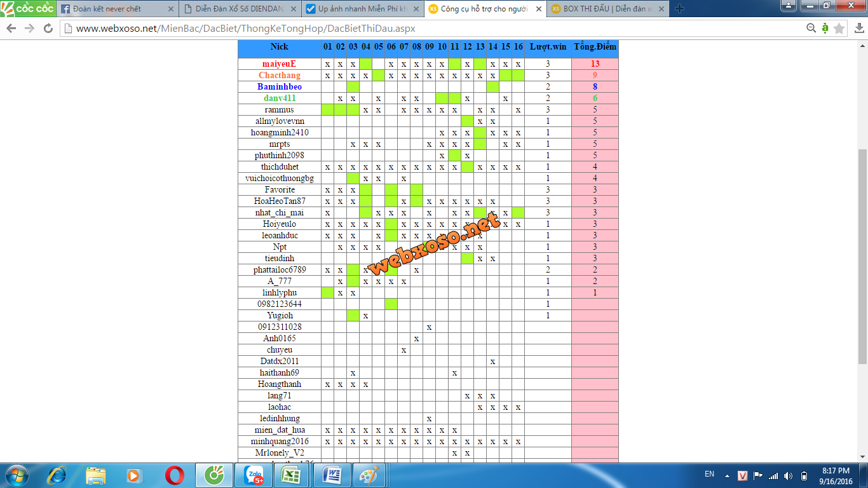The height and width of the screenshot is (488, 868).
Task: Go back to the previous page
Action: pos(11,29)
